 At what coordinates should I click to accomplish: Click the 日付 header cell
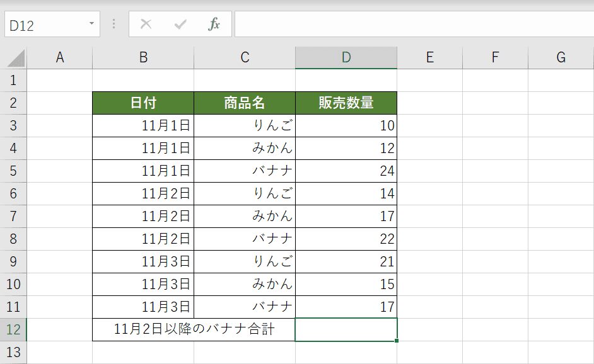point(143,103)
